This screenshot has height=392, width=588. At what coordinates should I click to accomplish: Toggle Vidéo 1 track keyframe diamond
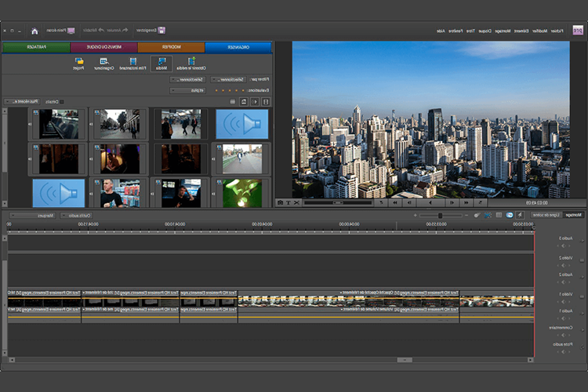coord(563,302)
